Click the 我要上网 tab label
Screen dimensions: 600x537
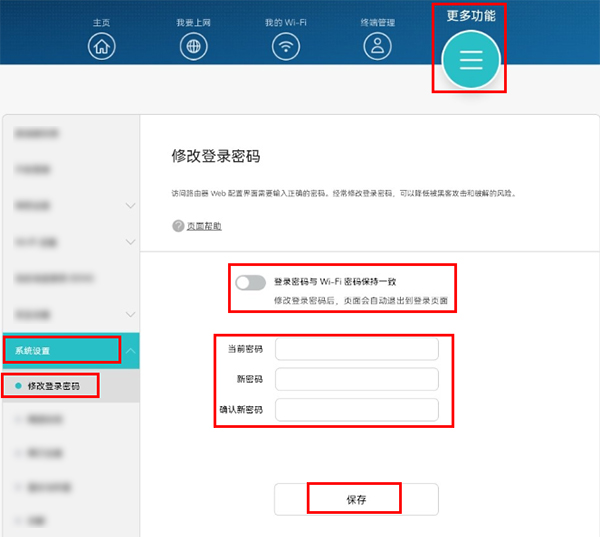tap(194, 23)
